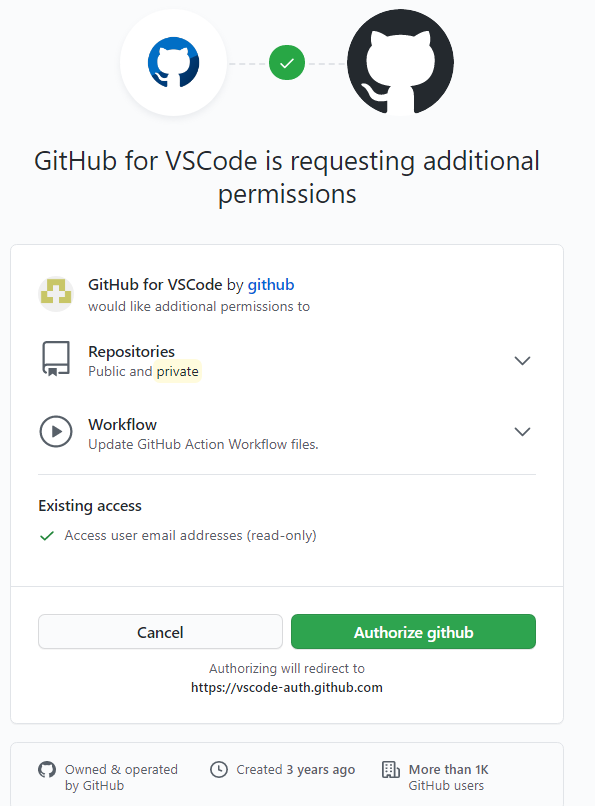The height and width of the screenshot is (806, 595).
Task: Click the Repositories book icon
Action: 55,359
